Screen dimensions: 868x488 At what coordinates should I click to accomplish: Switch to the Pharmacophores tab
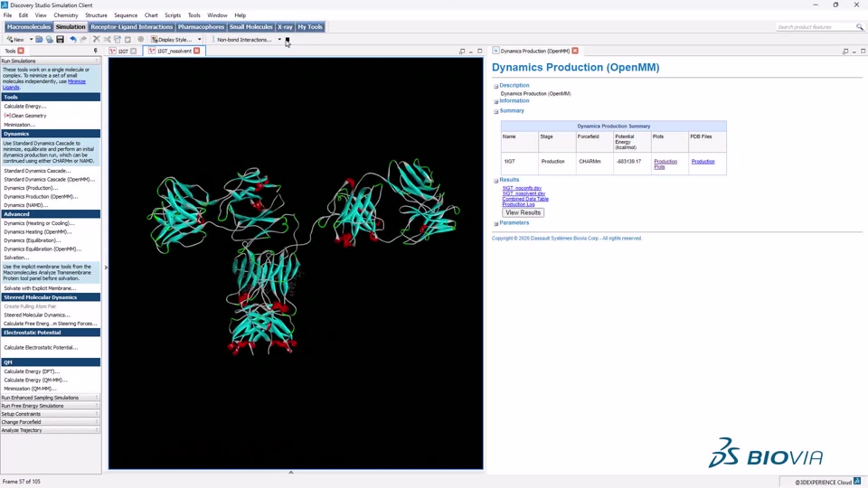point(201,26)
